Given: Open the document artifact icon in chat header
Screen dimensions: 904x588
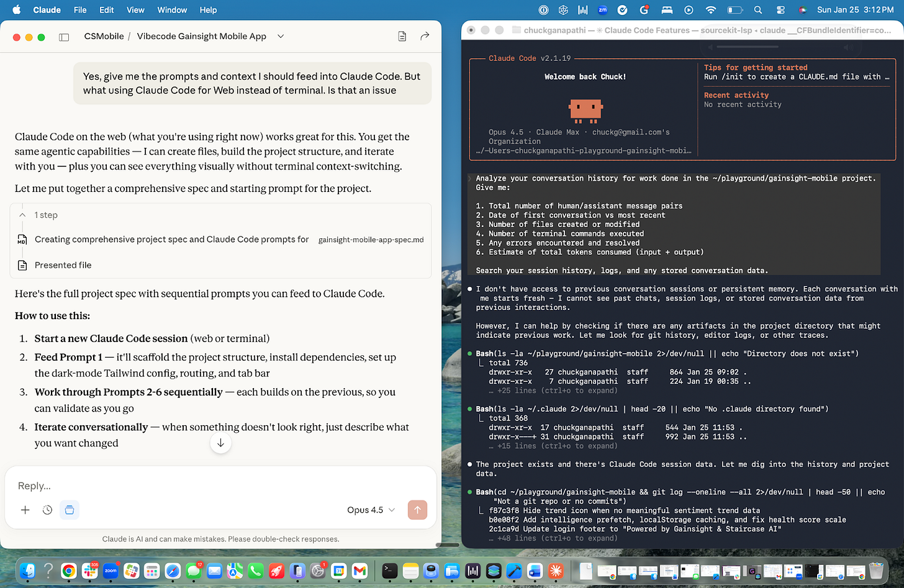Looking at the screenshot, I should pyautogui.click(x=402, y=37).
